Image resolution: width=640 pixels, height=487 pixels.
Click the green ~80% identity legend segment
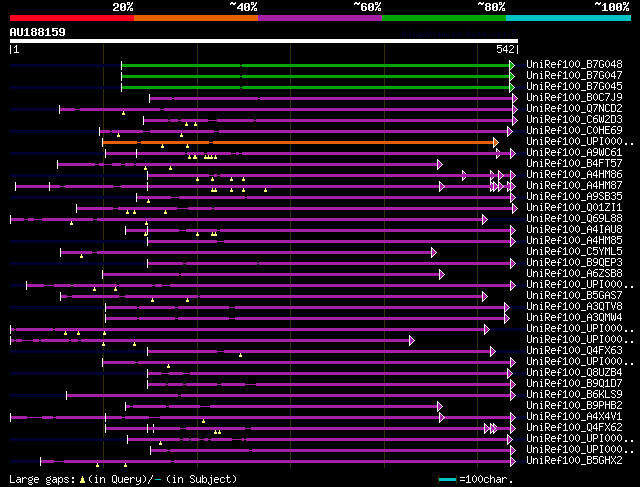click(444, 18)
